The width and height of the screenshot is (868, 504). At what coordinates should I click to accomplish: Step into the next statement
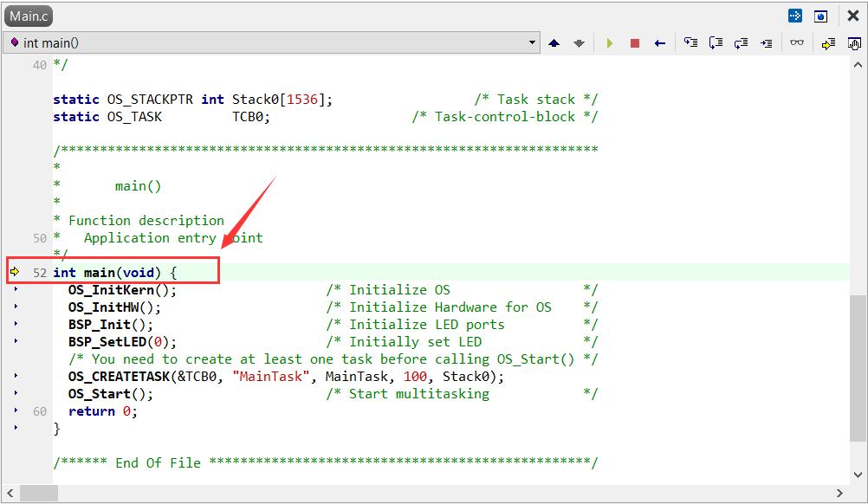(690, 42)
